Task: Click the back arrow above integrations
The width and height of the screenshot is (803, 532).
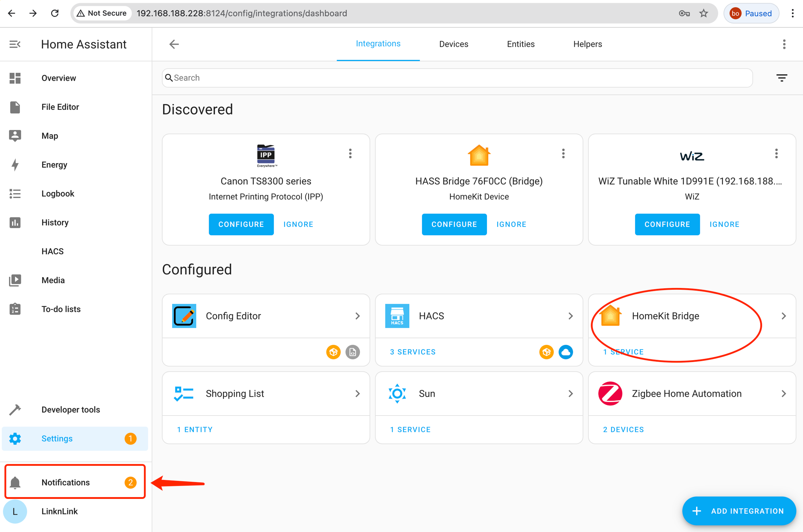Action: (x=174, y=44)
